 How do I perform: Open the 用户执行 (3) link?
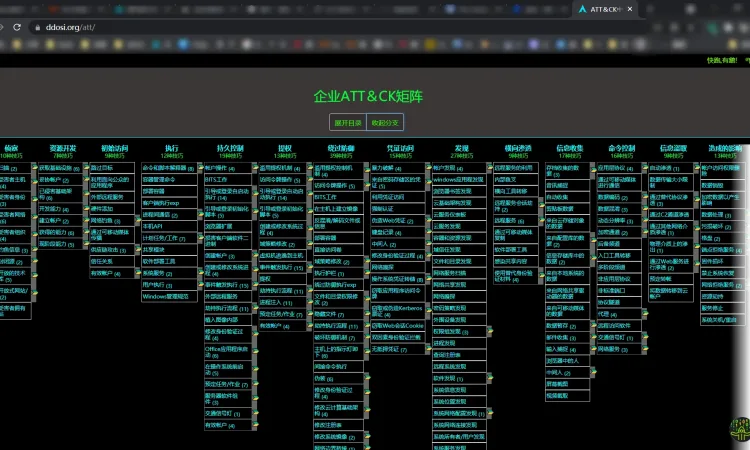point(157,285)
